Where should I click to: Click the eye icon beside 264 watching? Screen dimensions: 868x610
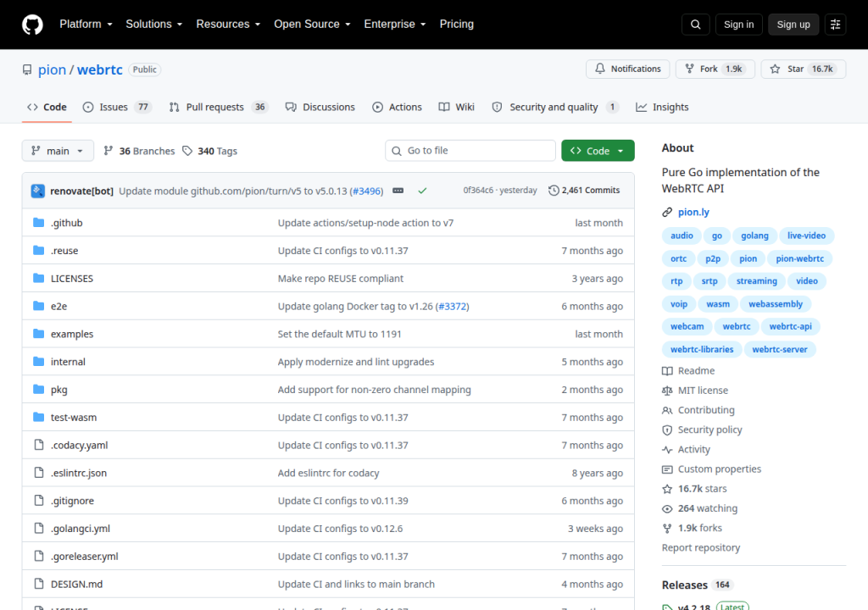point(667,508)
